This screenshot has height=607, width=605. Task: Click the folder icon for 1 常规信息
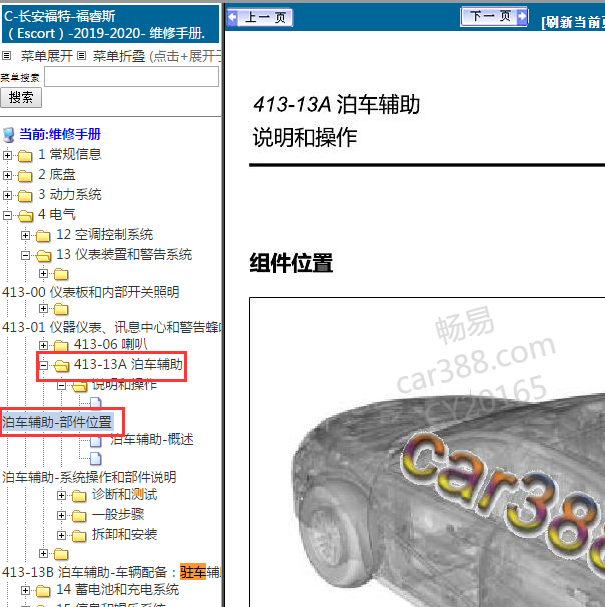(25, 156)
